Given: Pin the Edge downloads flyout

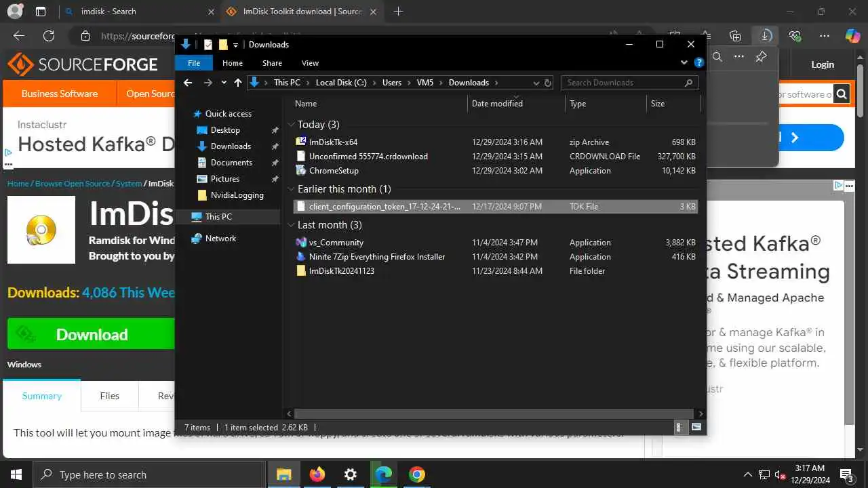Looking at the screenshot, I should (761, 57).
